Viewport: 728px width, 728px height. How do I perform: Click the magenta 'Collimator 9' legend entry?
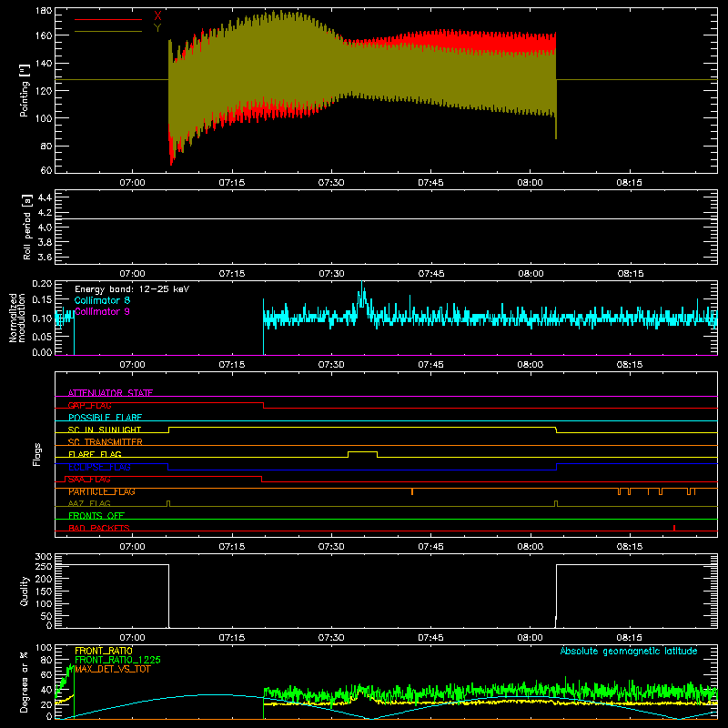point(102,311)
